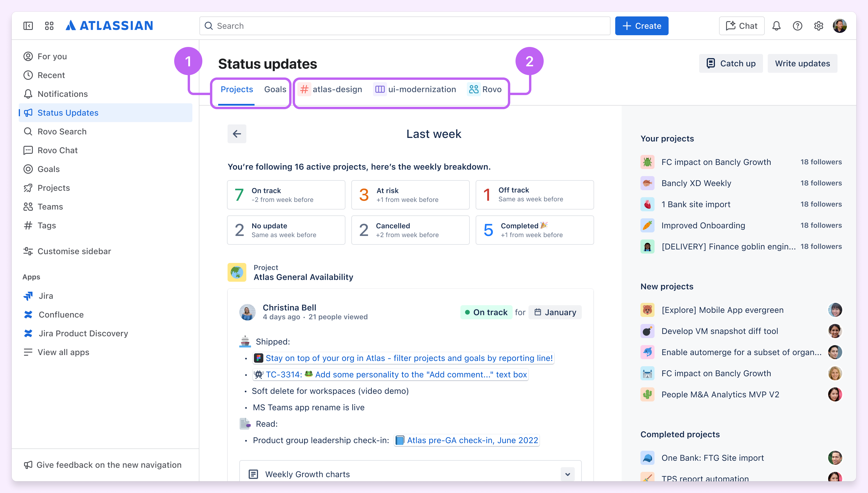
Task: Select the Rovo Chat icon in sidebar
Action: (28, 150)
